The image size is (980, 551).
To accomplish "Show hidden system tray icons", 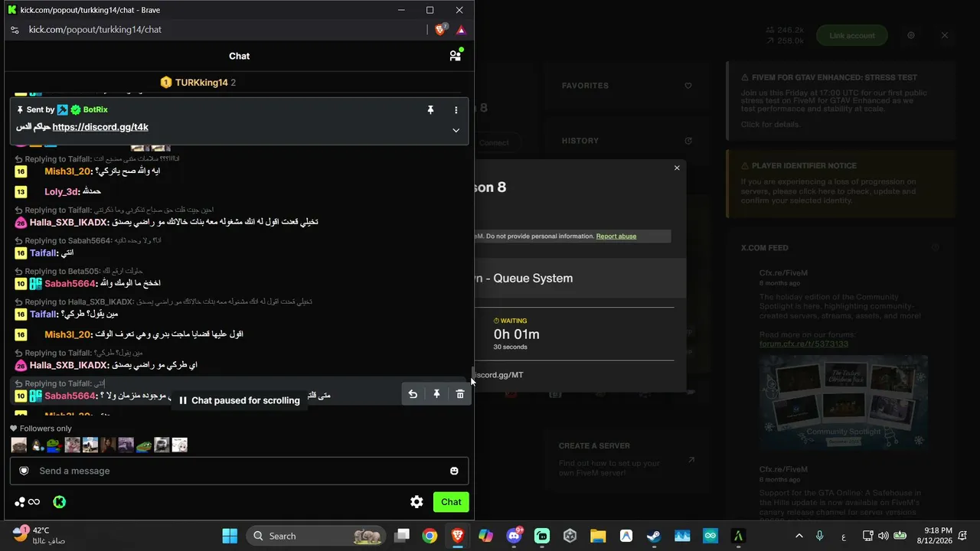I will point(799,536).
